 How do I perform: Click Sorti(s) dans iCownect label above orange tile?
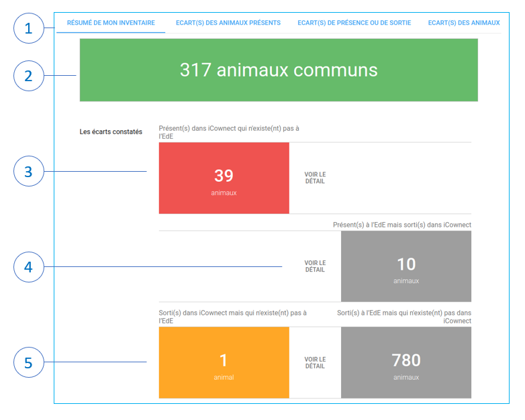pyautogui.click(x=232, y=317)
